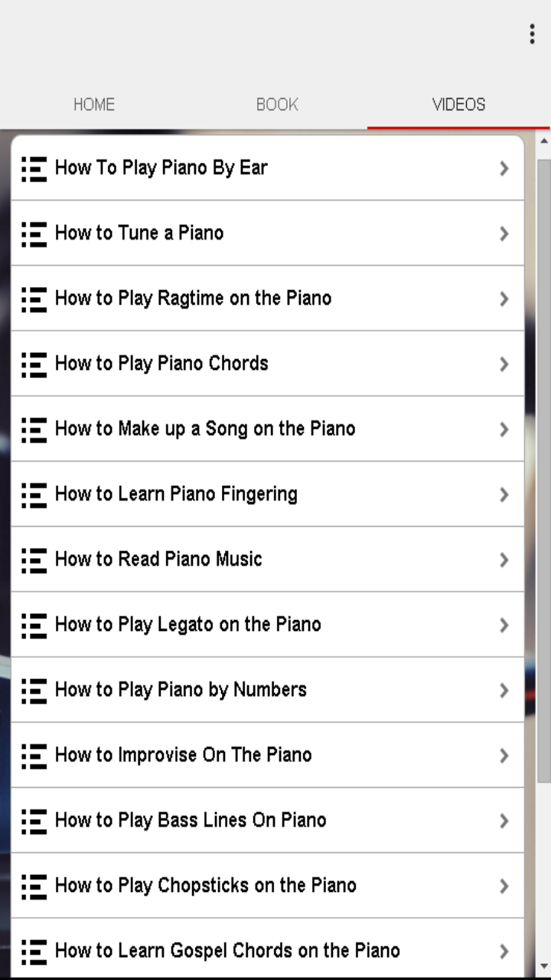This screenshot has height=980, width=551.
Task: Click list icon beside Learn Piano Fingering
Action: [x=34, y=495]
